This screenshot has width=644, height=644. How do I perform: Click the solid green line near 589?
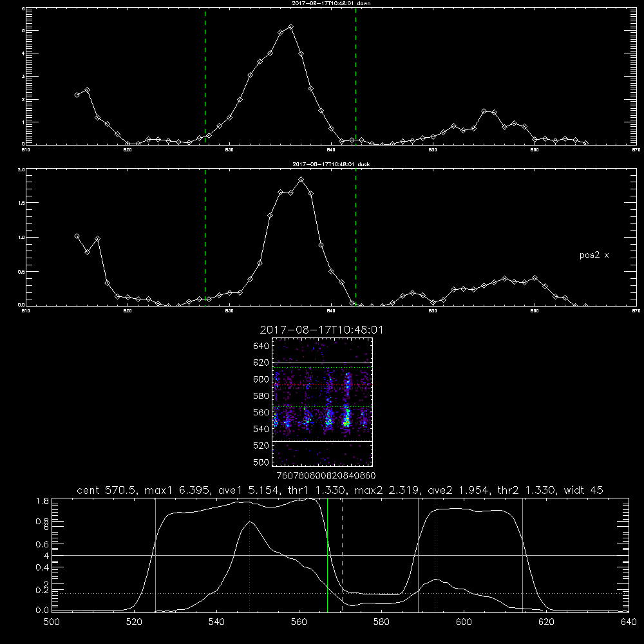[418, 554]
